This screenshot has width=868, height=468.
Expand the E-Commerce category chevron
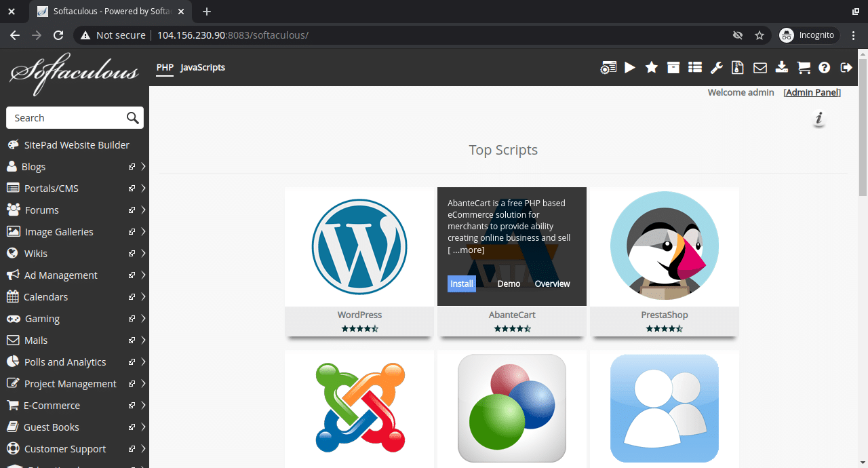pyautogui.click(x=144, y=406)
